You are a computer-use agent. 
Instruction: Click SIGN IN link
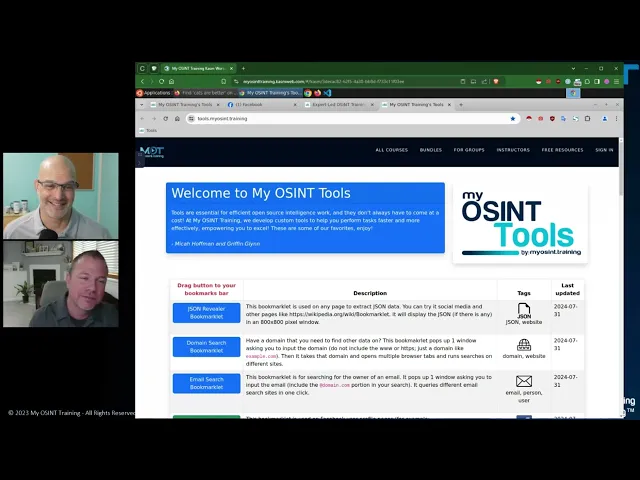point(604,150)
